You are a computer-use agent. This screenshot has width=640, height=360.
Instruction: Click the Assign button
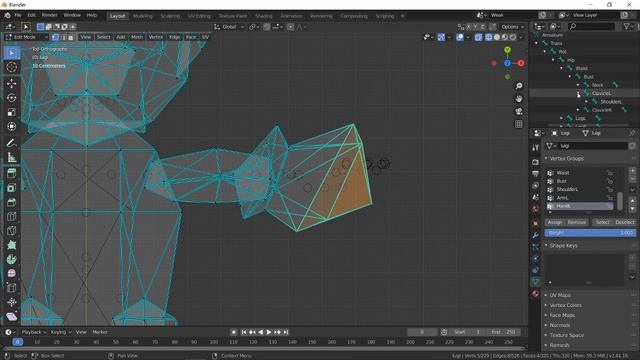tap(554, 222)
